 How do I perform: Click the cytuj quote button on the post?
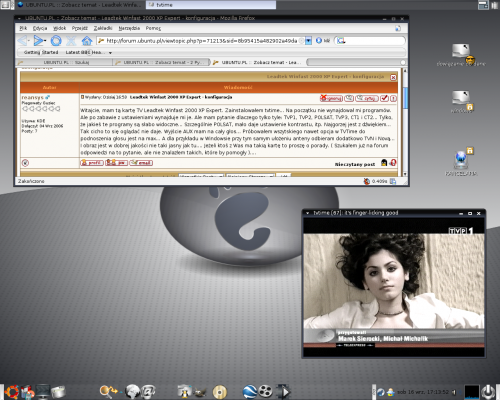[x=367, y=98]
